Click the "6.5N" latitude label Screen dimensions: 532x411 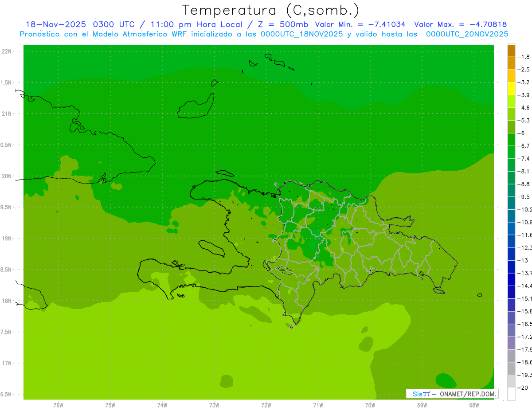pos(6,395)
